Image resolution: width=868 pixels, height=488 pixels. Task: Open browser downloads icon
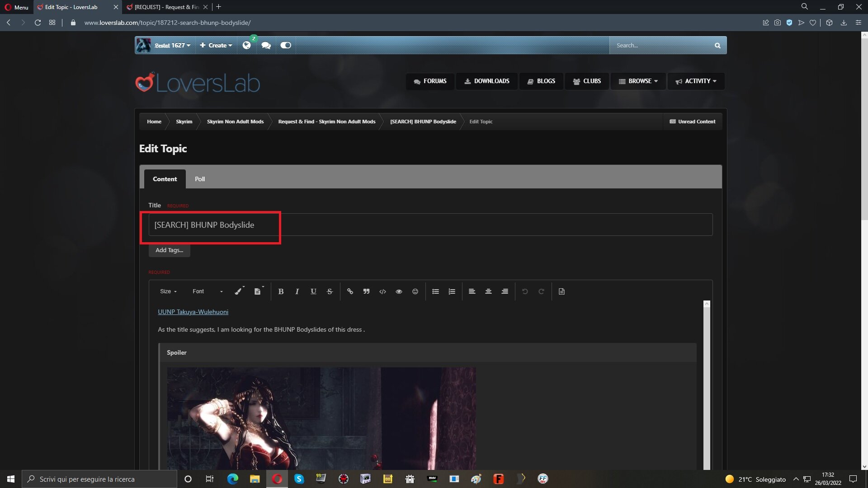pos(844,23)
